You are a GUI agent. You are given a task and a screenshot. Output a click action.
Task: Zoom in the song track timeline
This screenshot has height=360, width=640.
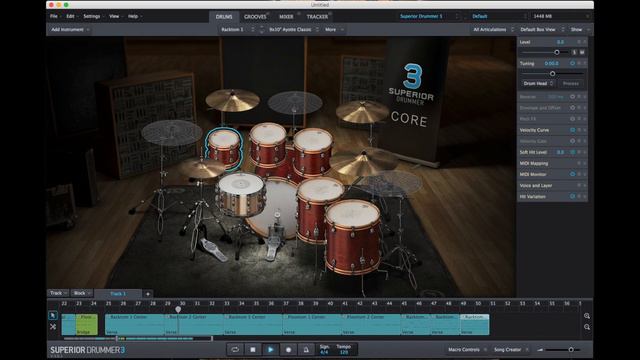pyautogui.click(x=587, y=316)
